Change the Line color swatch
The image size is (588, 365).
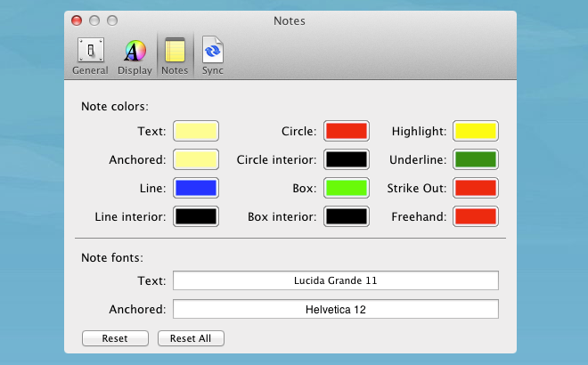tap(196, 188)
